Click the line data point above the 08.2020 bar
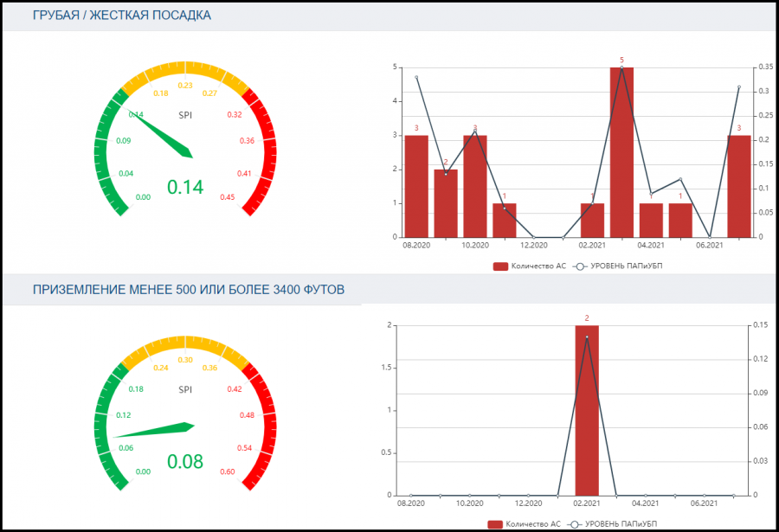This screenshot has width=779, height=532. coord(416,77)
